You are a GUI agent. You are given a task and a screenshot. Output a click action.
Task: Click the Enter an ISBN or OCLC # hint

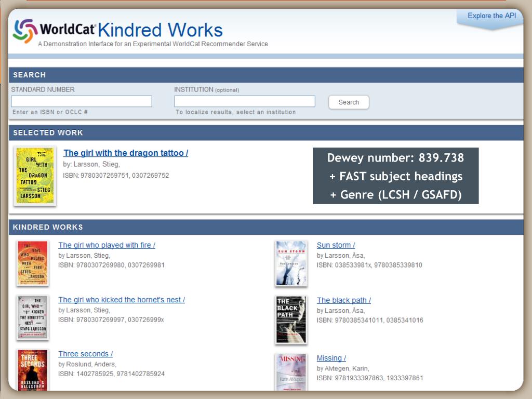[50, 112]
